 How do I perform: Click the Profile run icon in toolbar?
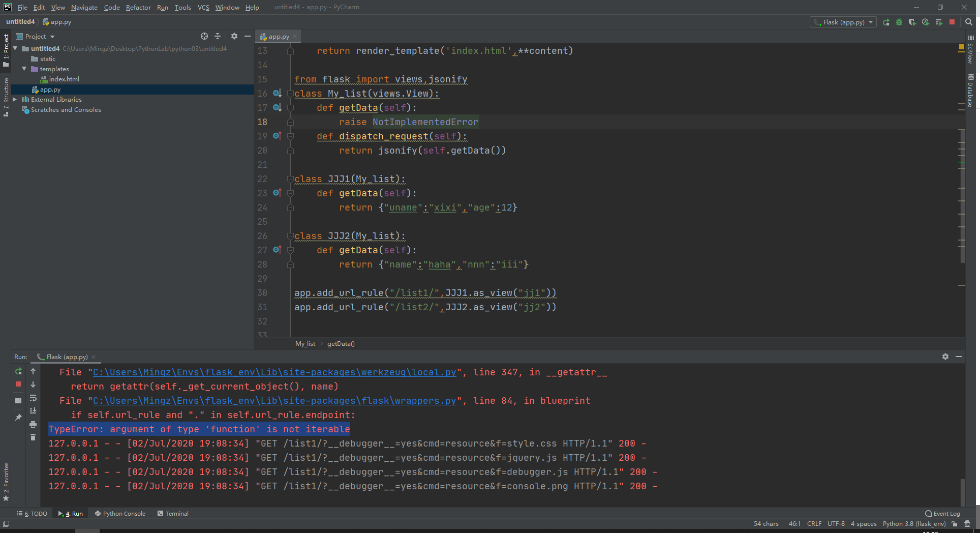point(926,22)
